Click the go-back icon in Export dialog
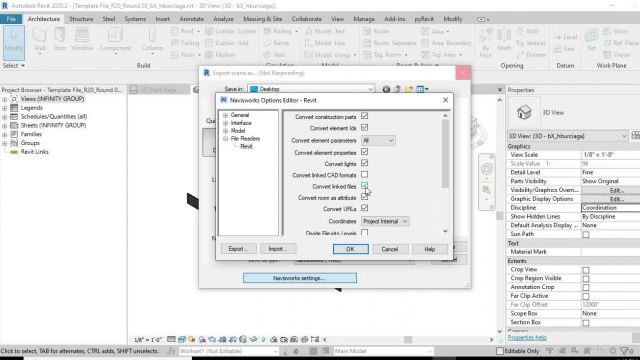640x360 pixels. point(386,89)
